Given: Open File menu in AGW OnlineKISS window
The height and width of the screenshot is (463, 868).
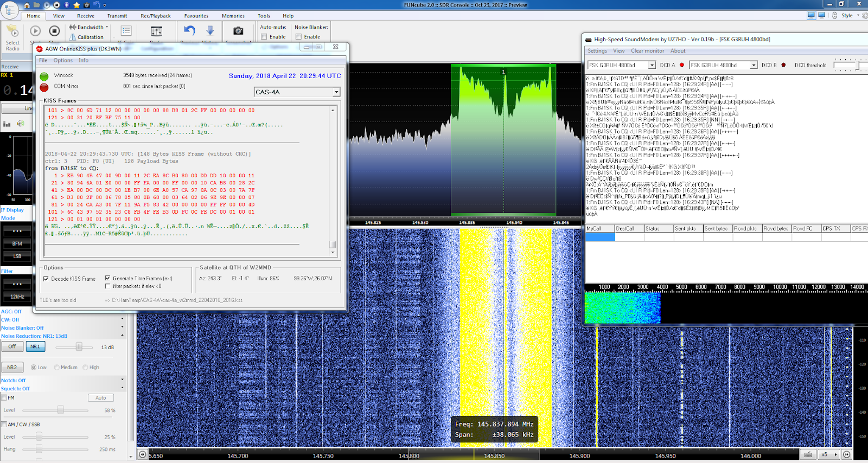Looking at the screenshot, I should pos(43,60).
